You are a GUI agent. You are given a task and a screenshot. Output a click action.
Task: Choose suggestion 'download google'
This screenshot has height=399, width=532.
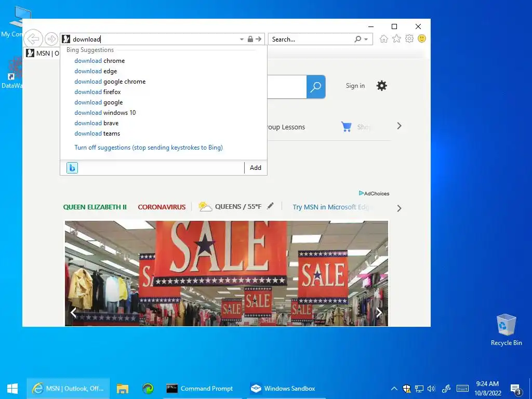click(x=99, y=102)
